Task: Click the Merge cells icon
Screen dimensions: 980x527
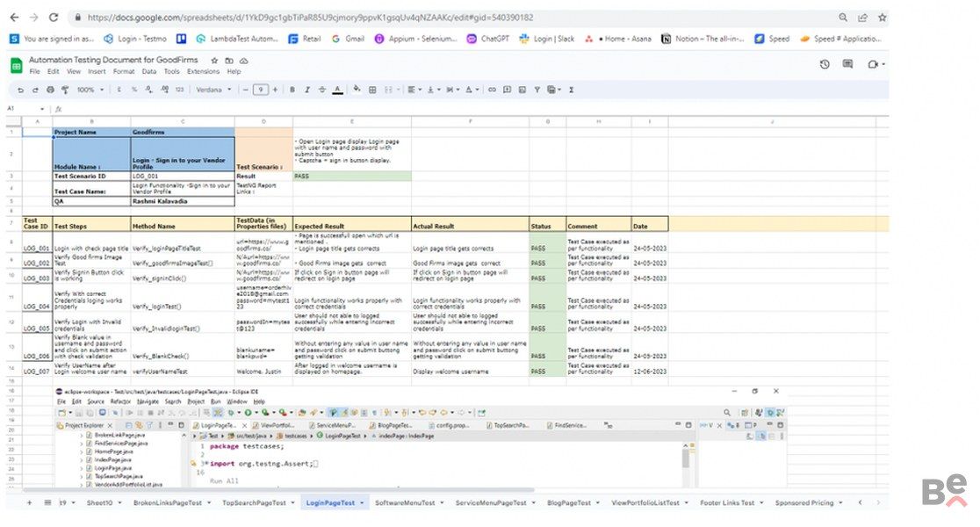Action: click(389, 90)
